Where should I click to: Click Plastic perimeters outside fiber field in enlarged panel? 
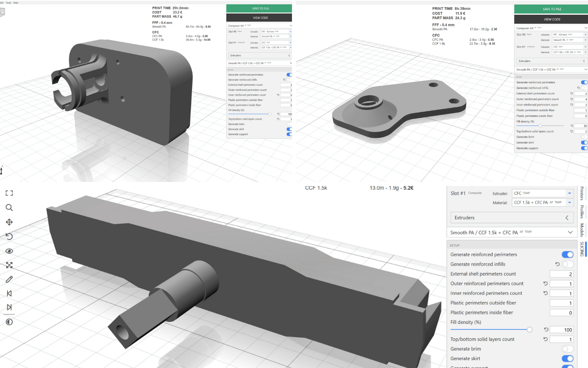point(562,303)
